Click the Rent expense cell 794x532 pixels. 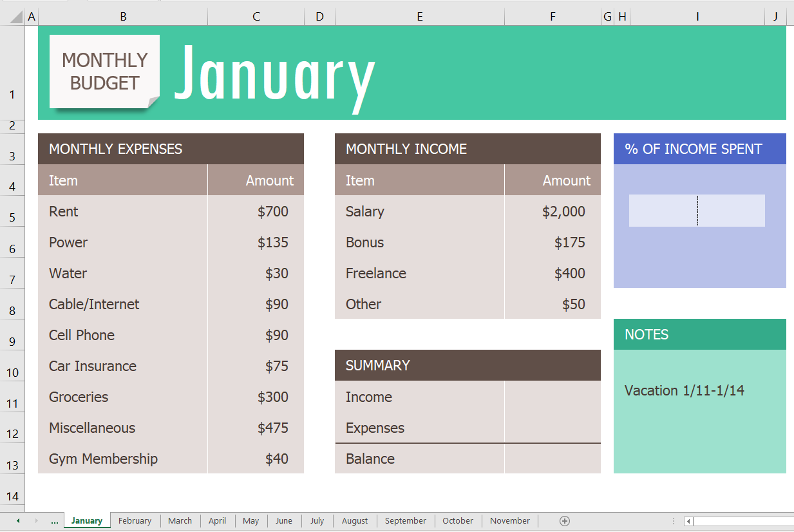[123, 211]
